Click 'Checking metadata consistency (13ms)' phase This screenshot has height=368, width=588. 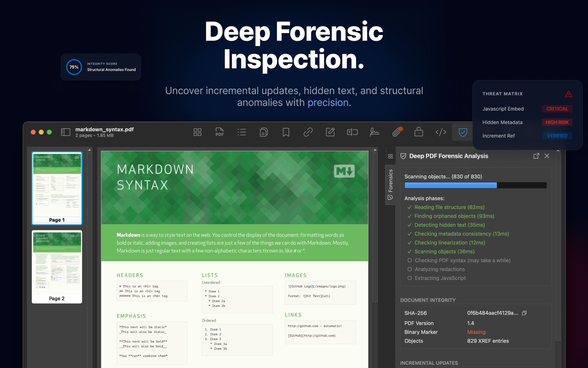coord(461,234)
